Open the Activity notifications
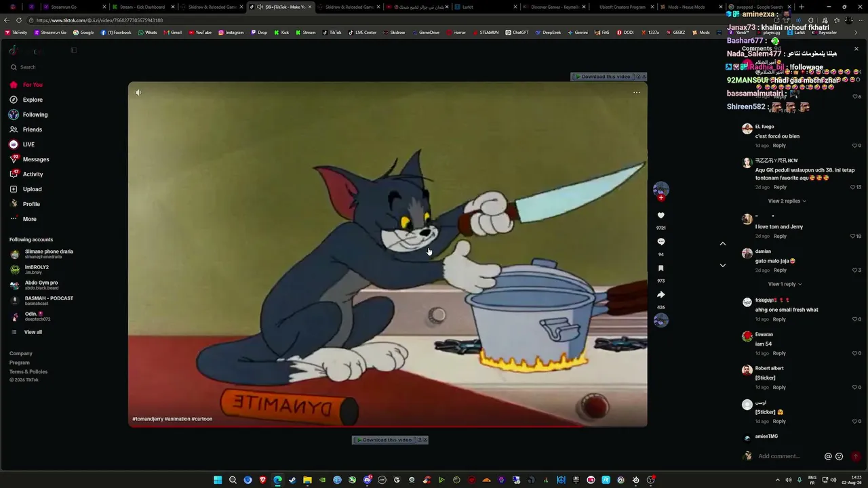Screen dimensions: 868x488 [27, 174]
